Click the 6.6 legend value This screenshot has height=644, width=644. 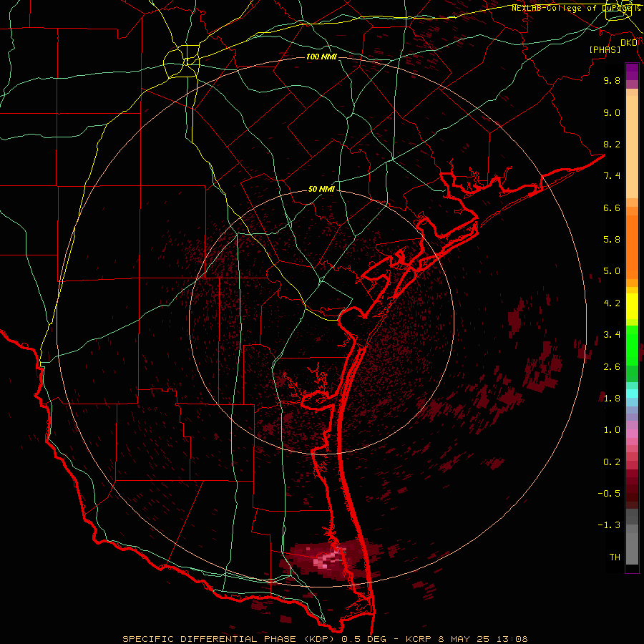pyautogui.click(x=612, y=208)
